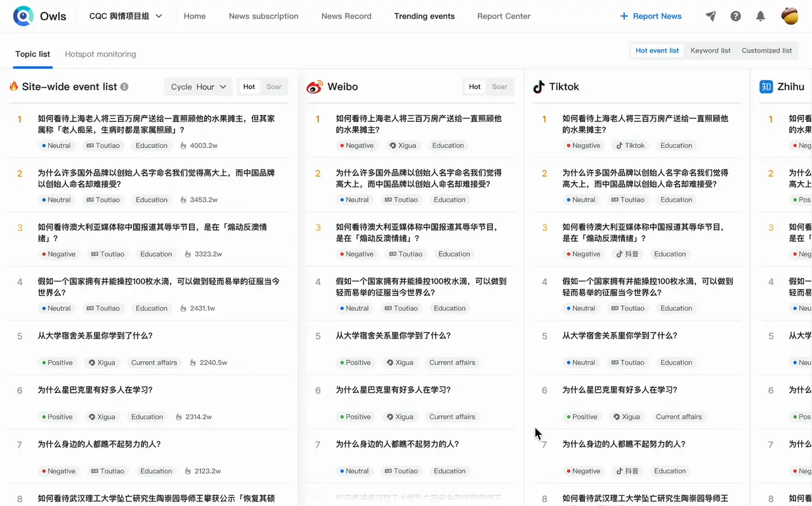Open the paper plane send icon
Image resolution: width=812 pixels, height=506 pixels.
tap(710, 16)
